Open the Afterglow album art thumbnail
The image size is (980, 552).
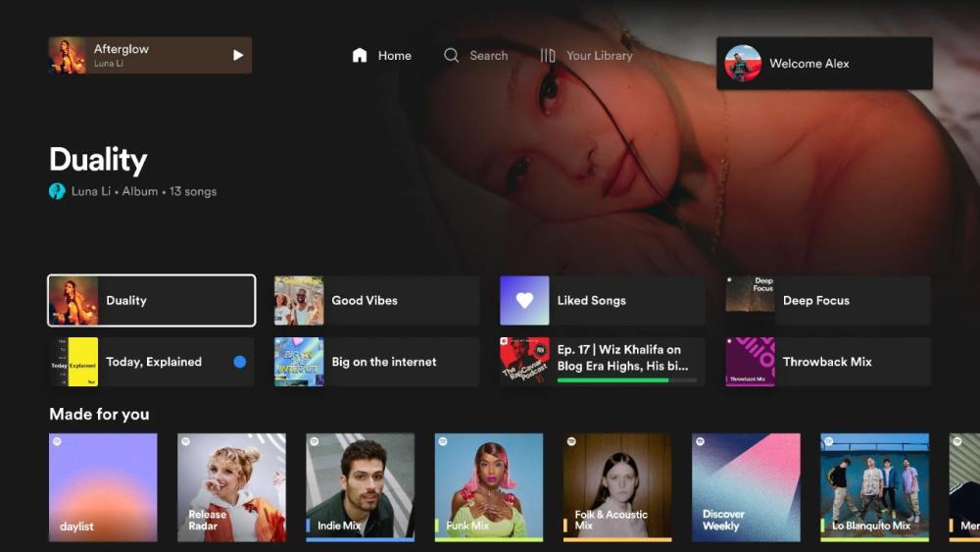[x=68, y=55]
